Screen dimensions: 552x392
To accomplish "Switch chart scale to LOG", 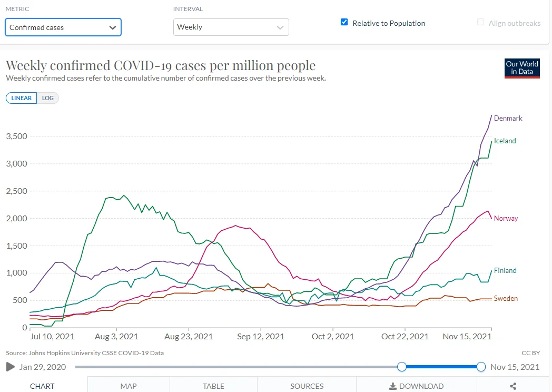I will (48, 98).
